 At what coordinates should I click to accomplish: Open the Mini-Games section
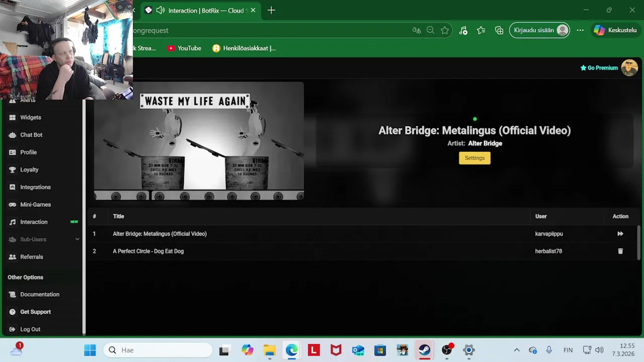point(35,205)
